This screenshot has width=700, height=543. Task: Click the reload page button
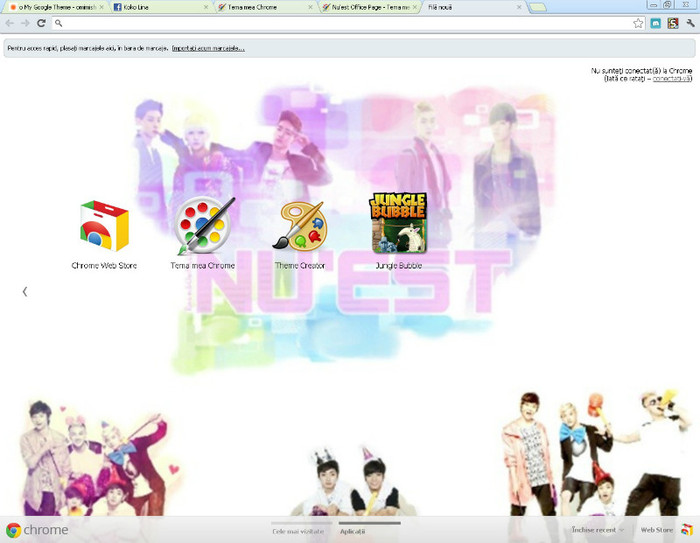(41, 23)
